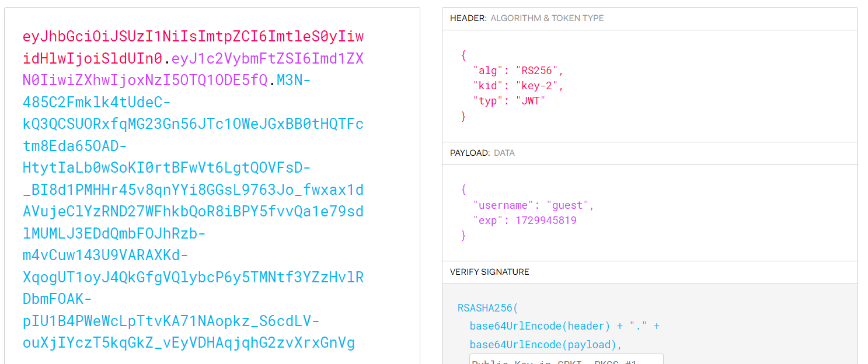Click the RSASHA256( text in signature section
The height and width of the screenshot is (364, 868).
[x=487, y=307]
